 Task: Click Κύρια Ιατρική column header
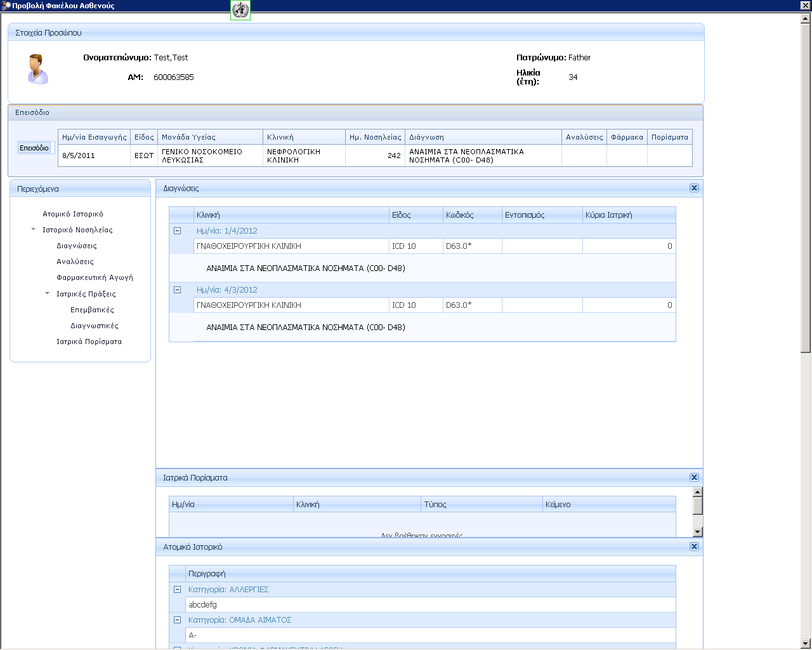pos(629,215)
